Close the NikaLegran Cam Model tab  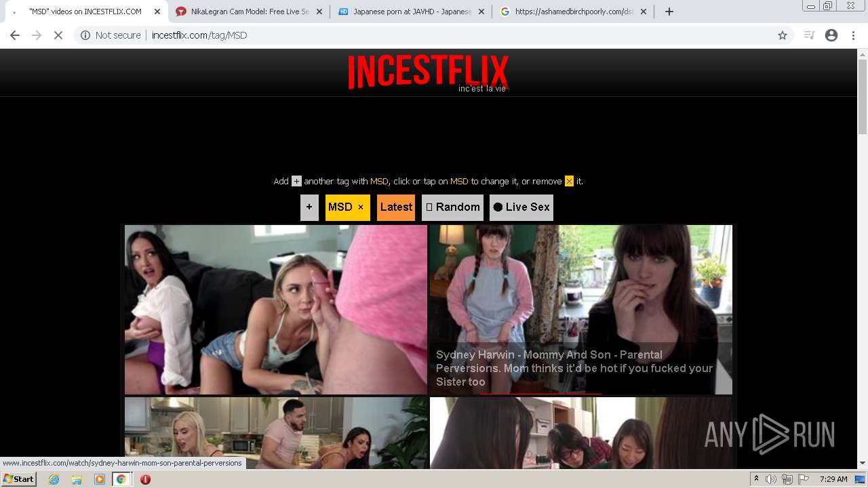pos(319,12)
